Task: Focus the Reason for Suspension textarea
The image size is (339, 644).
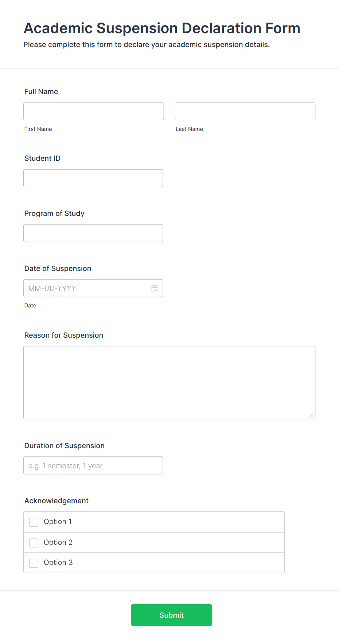Action: 169,383
